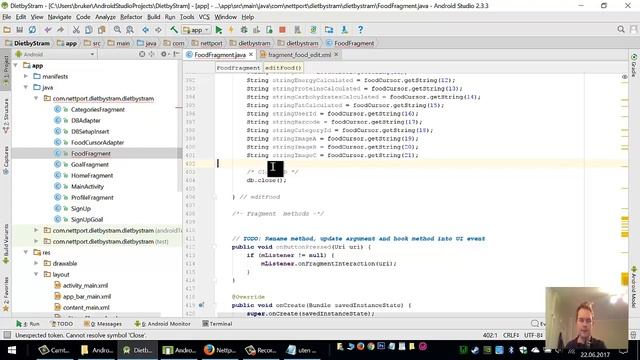Click the Find magnifier icon
The image size is (640, 360).
point(117,30)
